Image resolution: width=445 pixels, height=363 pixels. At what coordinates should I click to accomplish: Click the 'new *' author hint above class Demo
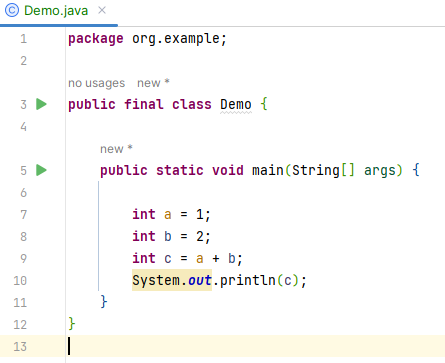pos(153,83)
